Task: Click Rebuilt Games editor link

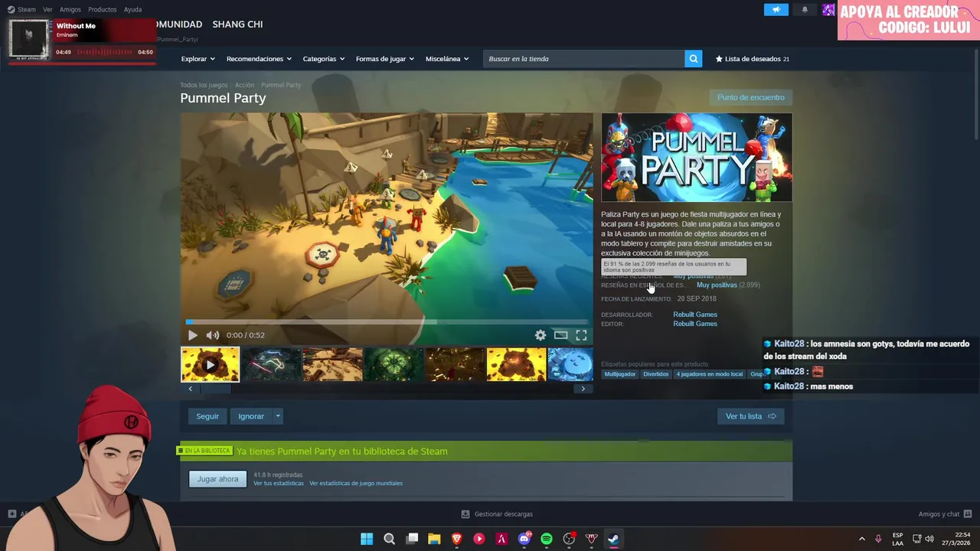Action: click(695, 324)
